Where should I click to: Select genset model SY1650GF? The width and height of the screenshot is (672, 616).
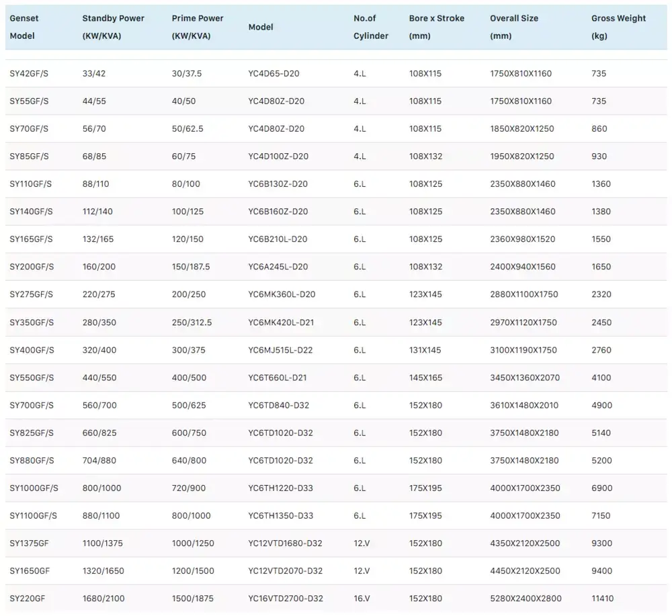[x=30, y=570]
